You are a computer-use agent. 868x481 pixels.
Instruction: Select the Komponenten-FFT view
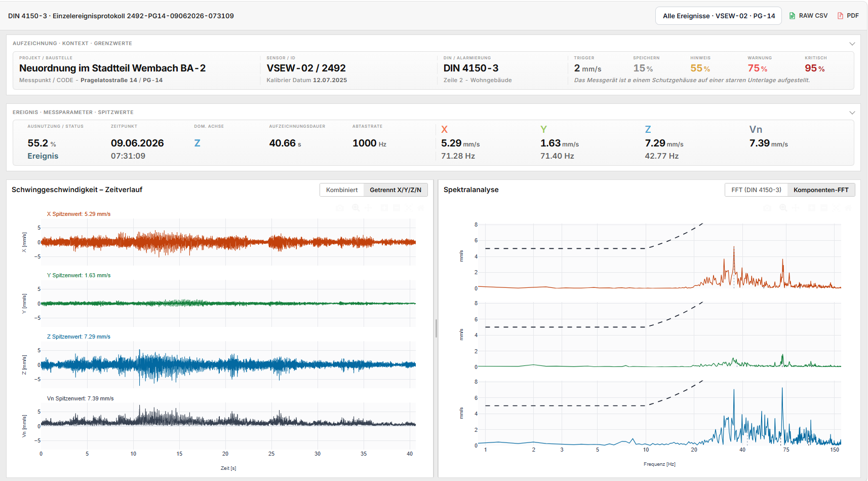pos(821,190)
